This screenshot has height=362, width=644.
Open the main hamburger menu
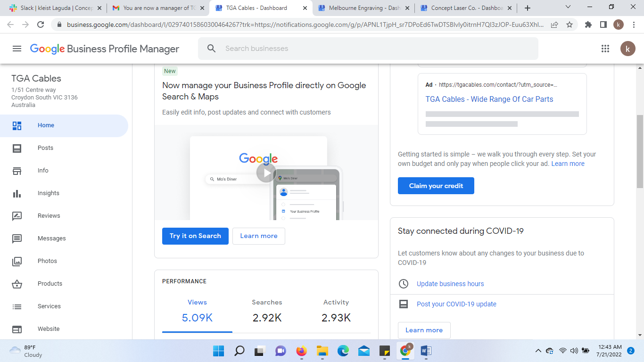[17, 49]
